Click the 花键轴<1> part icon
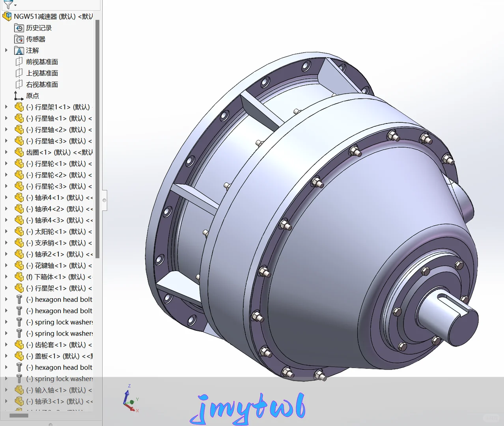Viewport: 504px width, 426px height. click(x=19, y=265)
